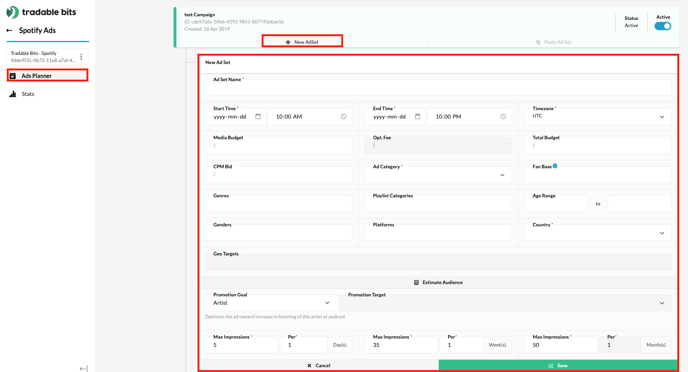The width and height of the screenshot is (688, 372).
Task: Click weekly Max Impressions field showing 35
Action: point(401,345)
